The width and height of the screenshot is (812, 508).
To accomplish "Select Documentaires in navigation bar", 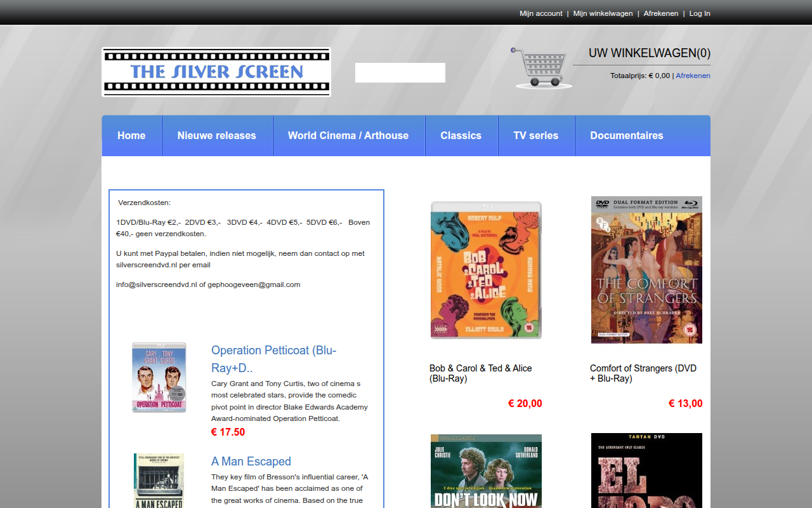I will click(x=627, y=135).
